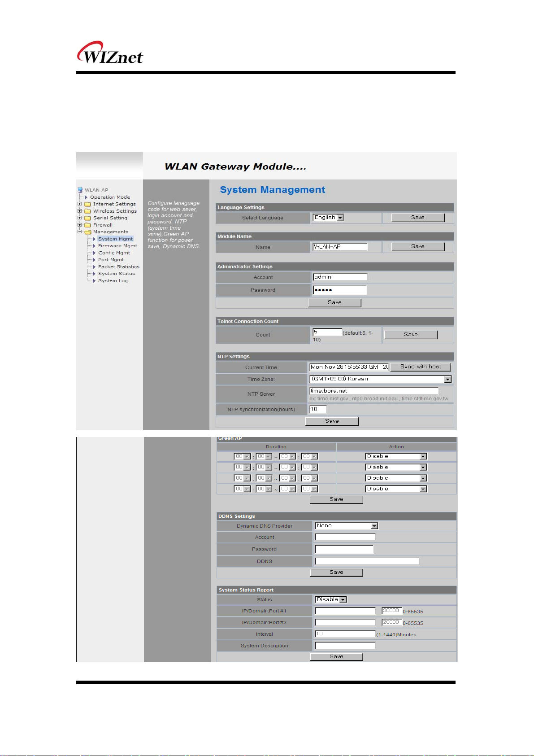This screenshot has height=756, width=534.
Task: Save the Module Name
Action: pyautogui.click(x=418, y=247)
